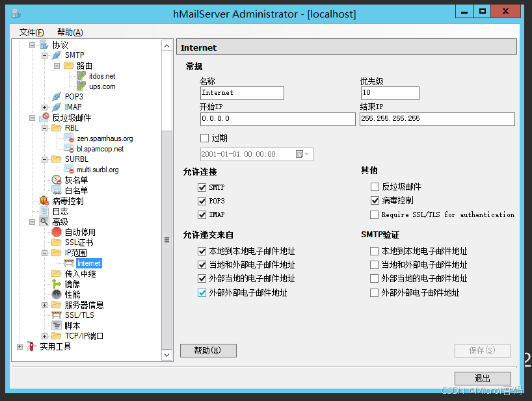Screen dimensions: 532x401
Task: Open the 帮助(A) menu
Action: click(x=70, y=32)
